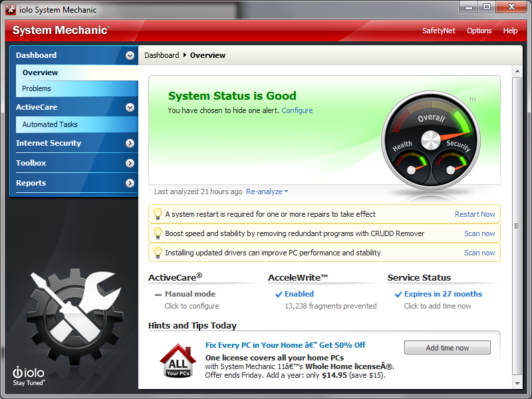Expand the Toolbox section in sidebar
The height and width of the screenshot is (399, 532).
click(x=130, y=163)
